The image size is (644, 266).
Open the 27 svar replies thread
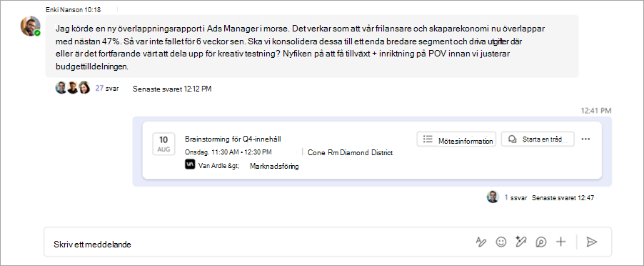tap(107, 89)
